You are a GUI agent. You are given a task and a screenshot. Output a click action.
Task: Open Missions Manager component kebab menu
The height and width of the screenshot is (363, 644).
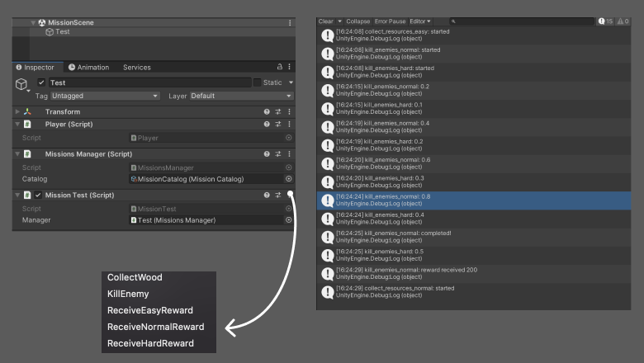click(289, 153)
